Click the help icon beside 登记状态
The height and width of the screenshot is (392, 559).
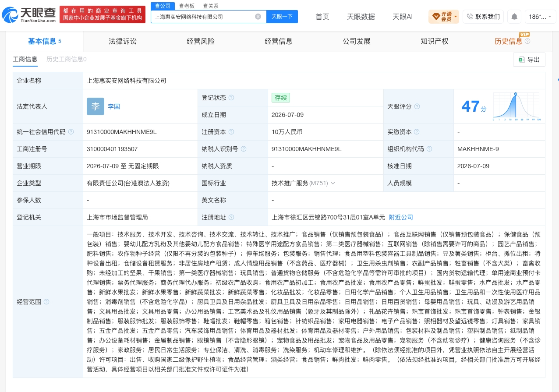point(231,98)
